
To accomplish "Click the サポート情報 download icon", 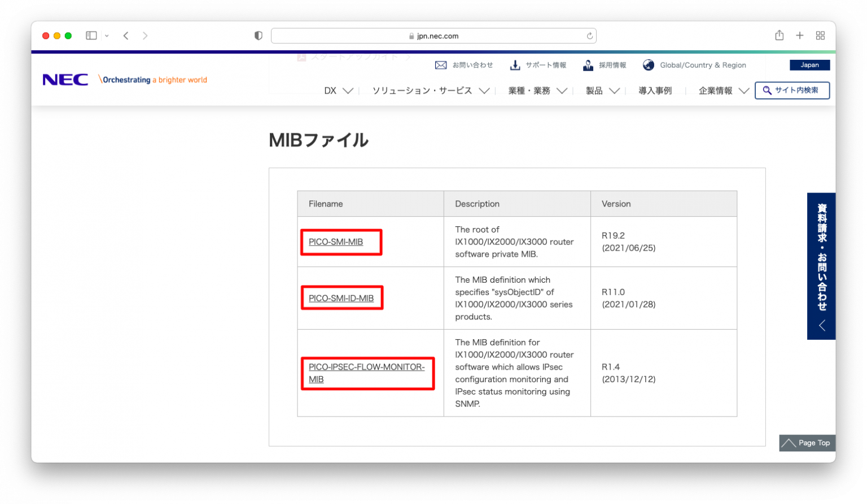I will pyautogui.click(x=515, y=65).
